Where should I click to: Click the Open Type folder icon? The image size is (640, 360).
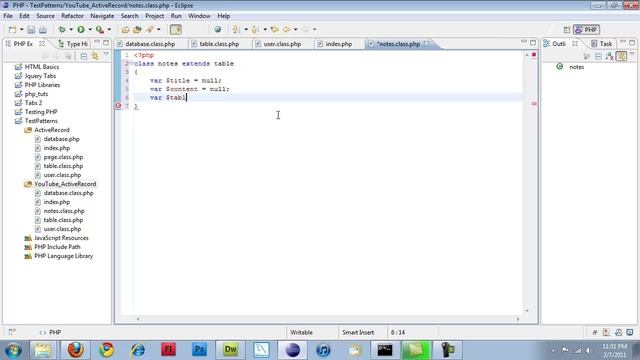pyautogui.click(x=125, y=29)
